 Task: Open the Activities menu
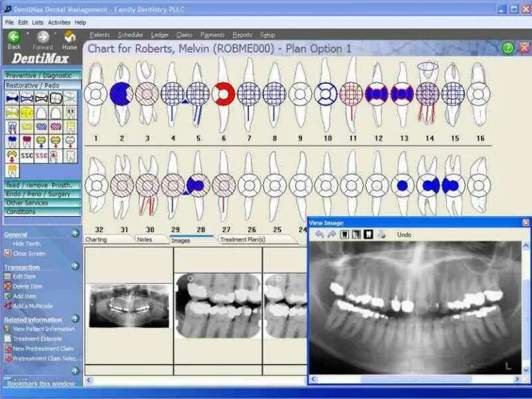click(x=59, y=22)
